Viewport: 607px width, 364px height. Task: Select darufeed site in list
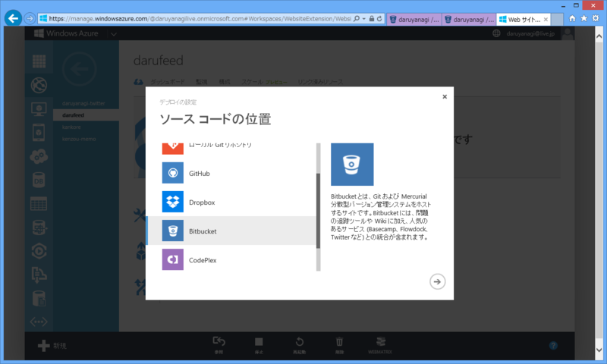(86, 115)
